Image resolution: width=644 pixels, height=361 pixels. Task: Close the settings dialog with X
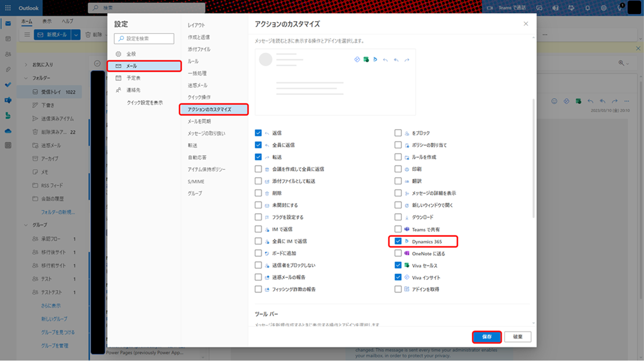click(x=526, y=24)
